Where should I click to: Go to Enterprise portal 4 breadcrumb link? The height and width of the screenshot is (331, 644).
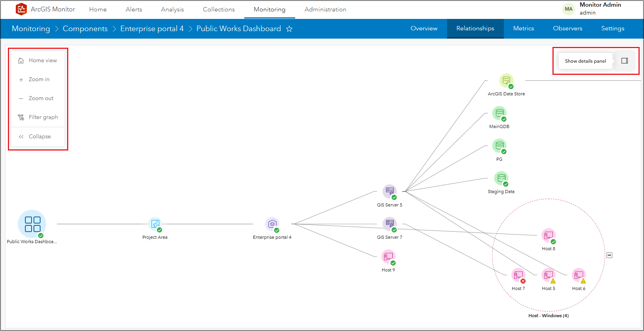click(x=152, y=29)
